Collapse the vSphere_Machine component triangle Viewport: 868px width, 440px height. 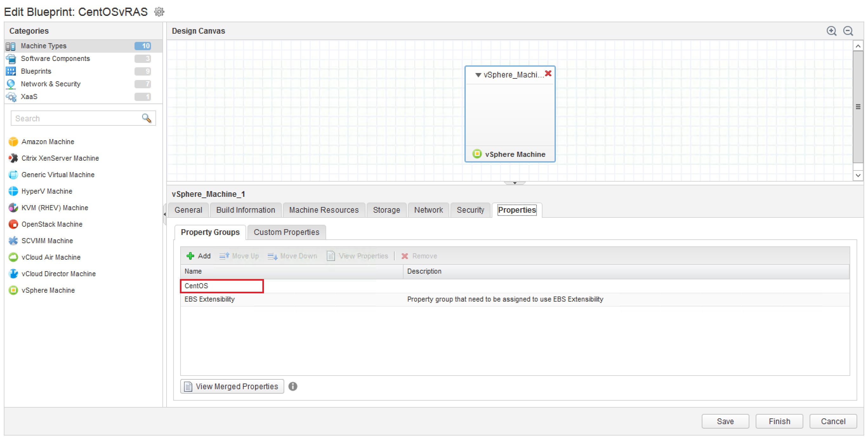[478, 75]
